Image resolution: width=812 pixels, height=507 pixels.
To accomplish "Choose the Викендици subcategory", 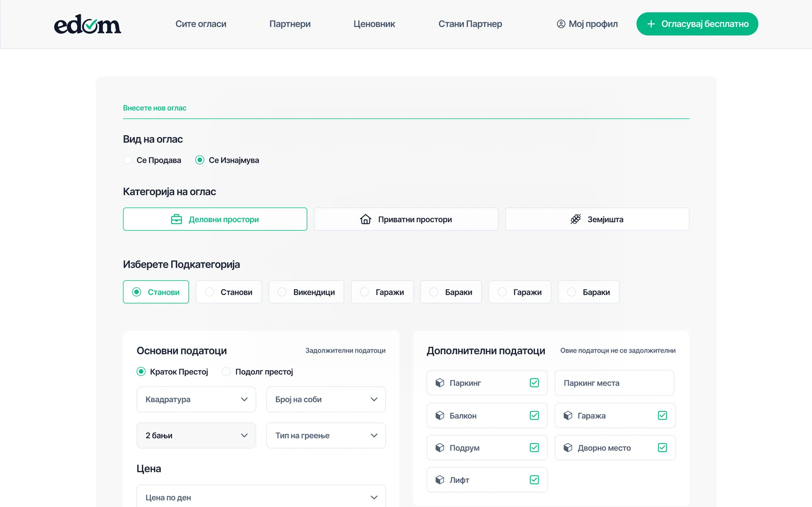I will point(306,292).
